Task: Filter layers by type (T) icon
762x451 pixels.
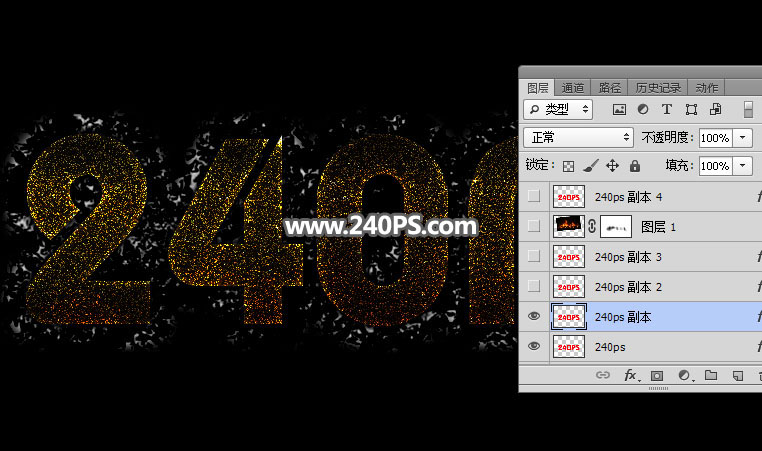Action: coord(667,109)
